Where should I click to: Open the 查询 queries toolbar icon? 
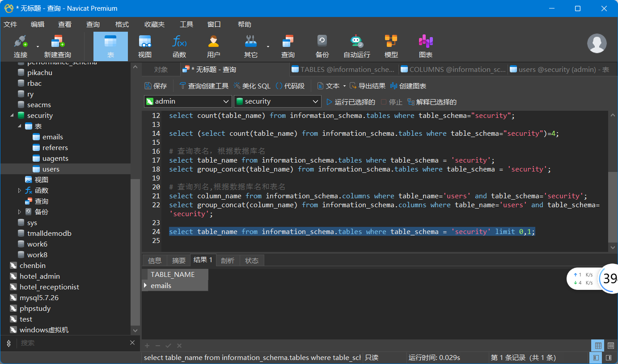click(x=288, y=46)
